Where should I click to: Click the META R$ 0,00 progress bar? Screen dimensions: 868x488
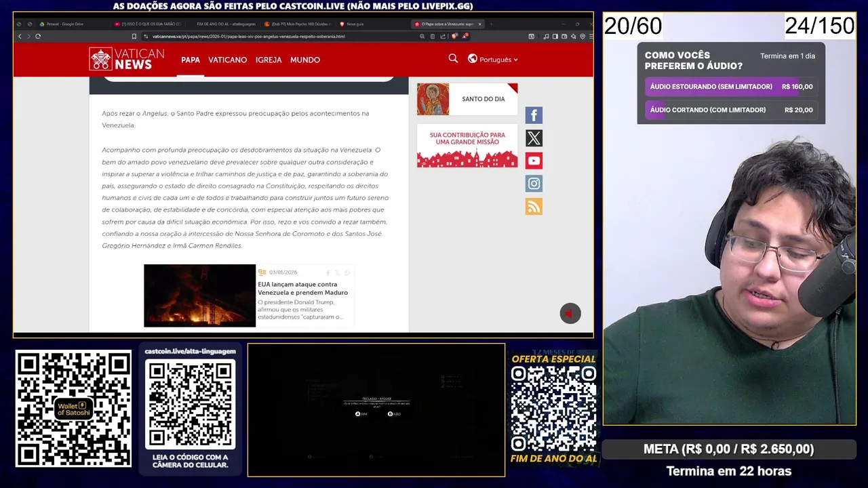point(729,449)
